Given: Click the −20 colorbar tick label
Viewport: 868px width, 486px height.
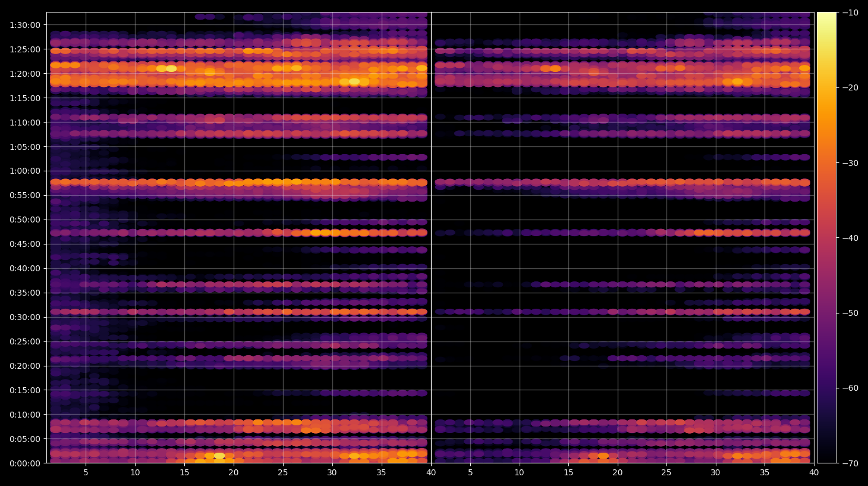Looking at the screenshot, I should pyautogui.click(x=850, y=87).
